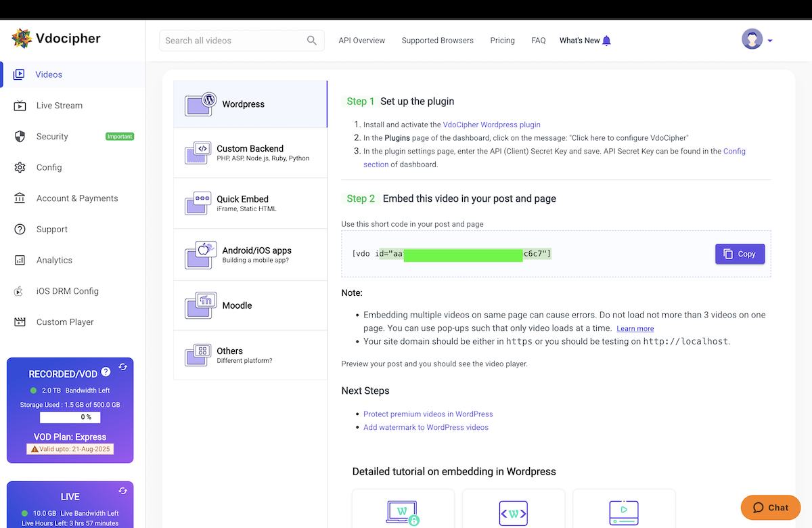Click the video player tutorial card icon

tap(623, 513)
